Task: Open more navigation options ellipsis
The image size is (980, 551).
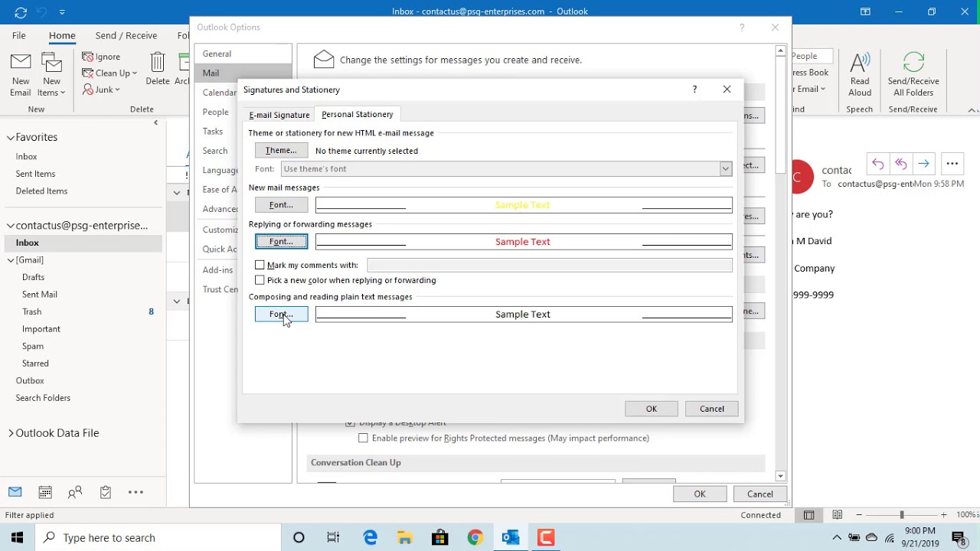Action: pyautogui.click(x=136, y=492)
